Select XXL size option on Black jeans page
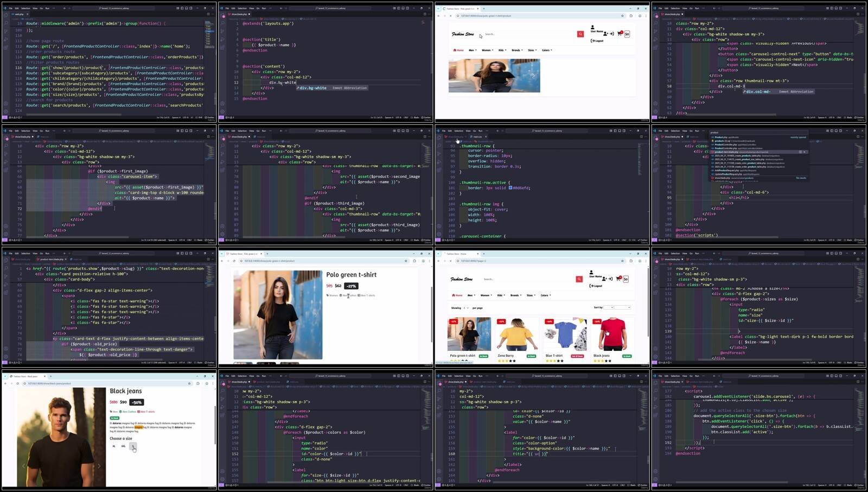868x492 pixels. [124, 446]
